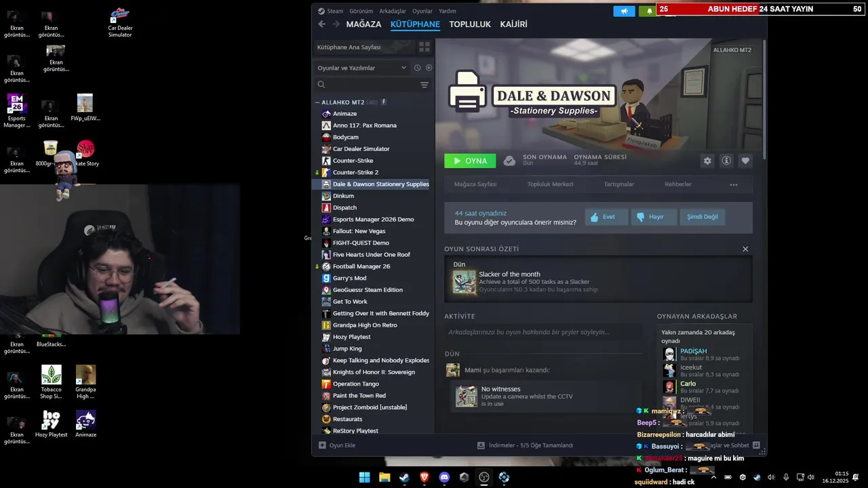The width and height of the screenshot is (868, 488).
Task: Open Tartışmalar link
Action: [x=619, y=184]
